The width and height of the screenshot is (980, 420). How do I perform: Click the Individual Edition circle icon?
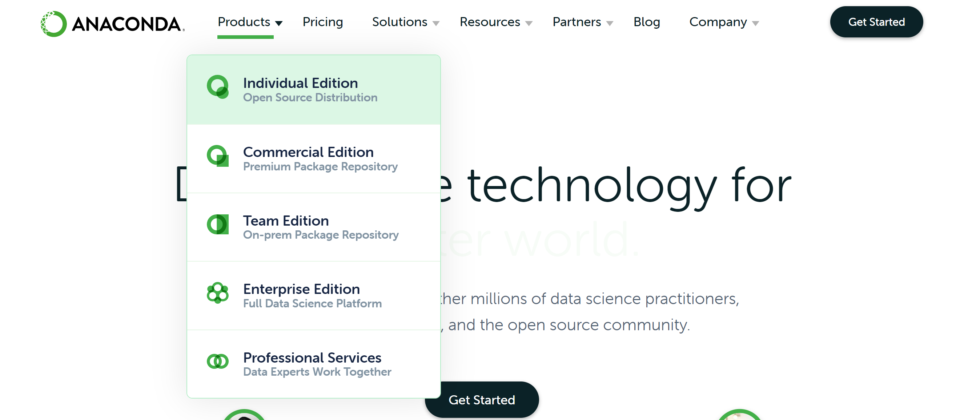coord(218,87)
